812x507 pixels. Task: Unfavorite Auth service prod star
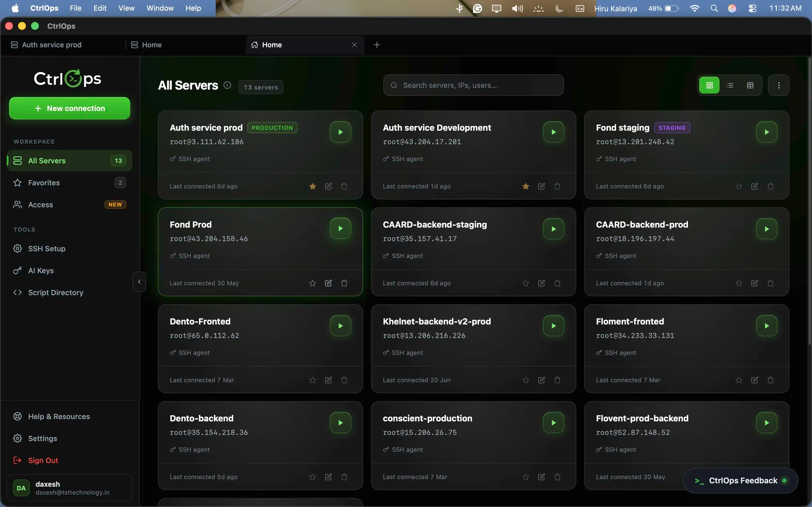pos(312,186)
